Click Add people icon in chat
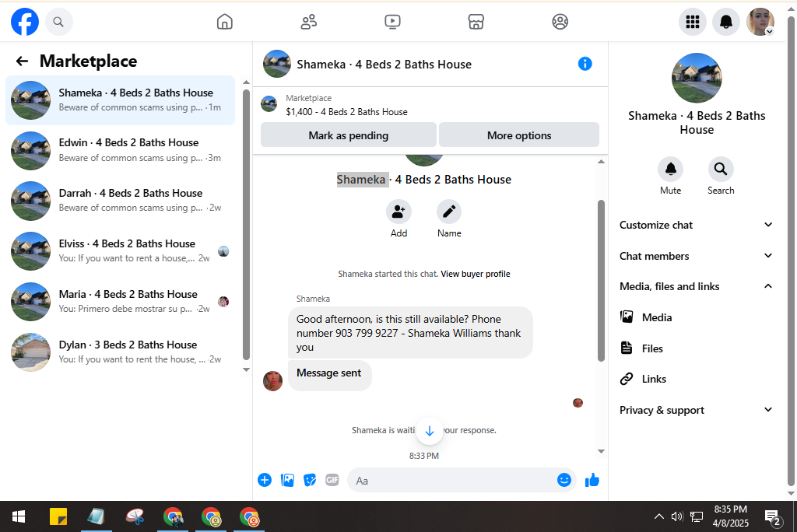 (398, 212)
